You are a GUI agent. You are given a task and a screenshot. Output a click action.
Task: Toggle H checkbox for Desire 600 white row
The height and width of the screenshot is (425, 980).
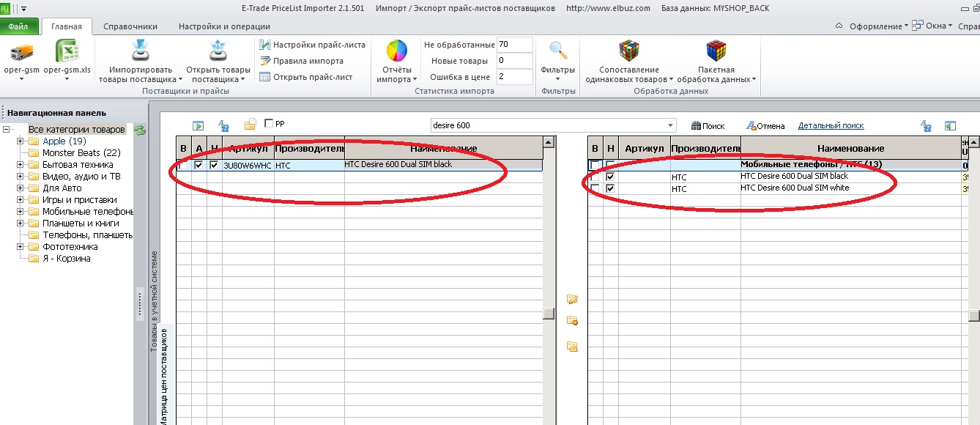click(611, 189)
